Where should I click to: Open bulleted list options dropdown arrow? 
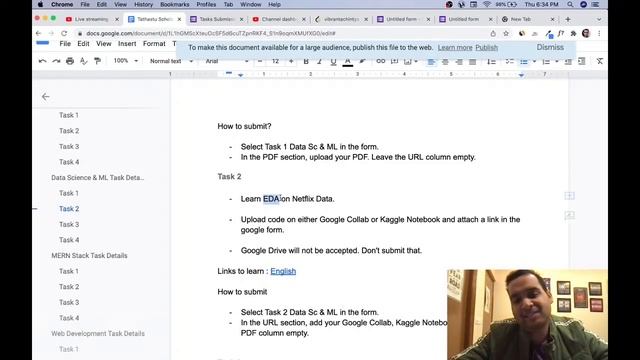tap(534, 62)
